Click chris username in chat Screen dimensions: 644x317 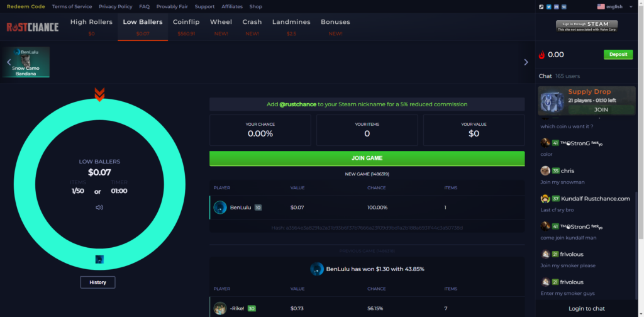(568, 171)
